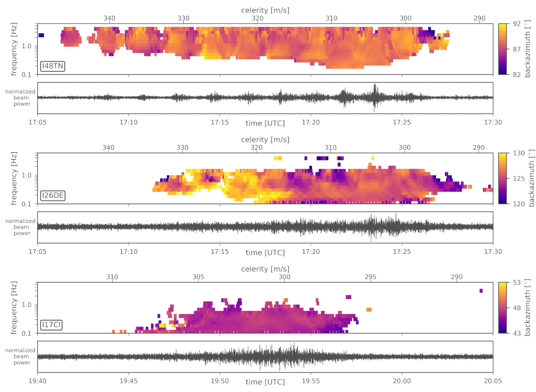Click the I26DE station label box

point(53,196)
